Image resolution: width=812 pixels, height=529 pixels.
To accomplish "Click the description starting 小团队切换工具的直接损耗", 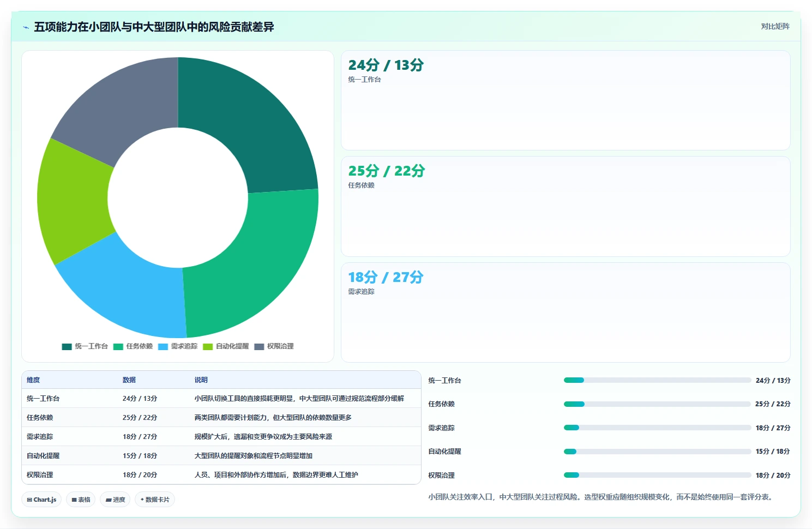I will coord(299,399).
